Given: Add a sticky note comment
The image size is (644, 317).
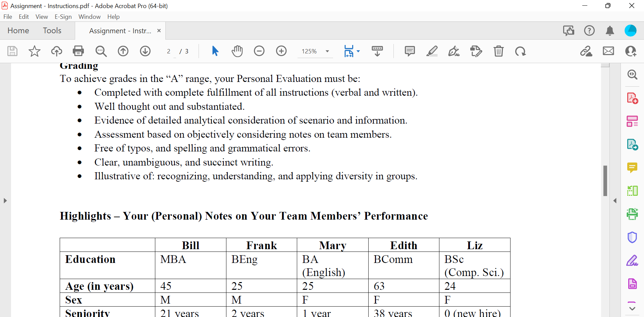Looking at the screenshot, I should coord(410,51).
